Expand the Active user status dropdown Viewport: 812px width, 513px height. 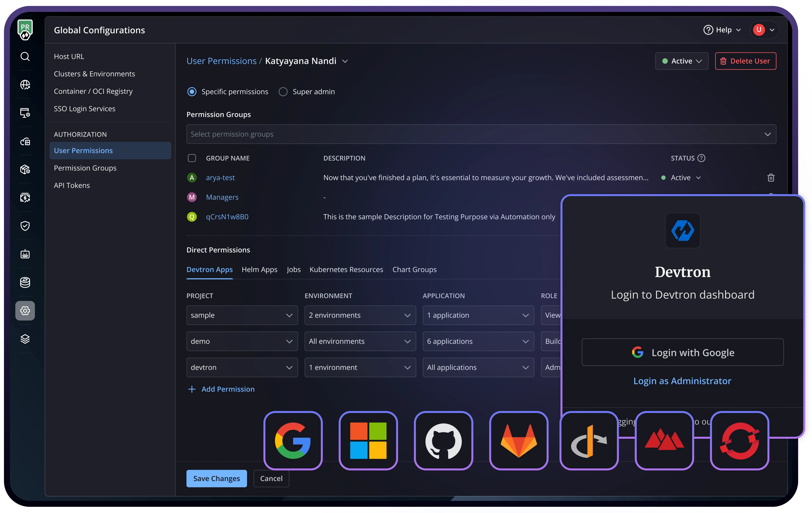pos(682,61)
